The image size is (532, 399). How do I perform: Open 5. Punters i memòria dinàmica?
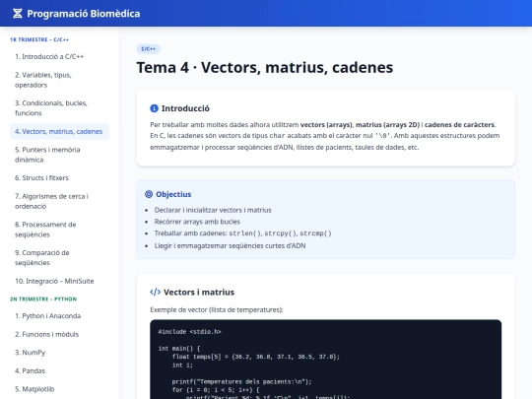click(x=60, y=155)
